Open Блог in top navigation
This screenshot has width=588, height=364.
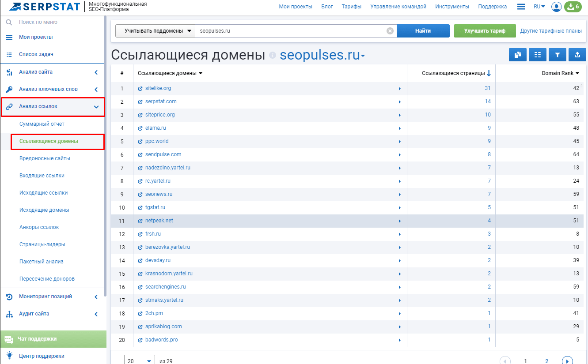click(327, 7)
